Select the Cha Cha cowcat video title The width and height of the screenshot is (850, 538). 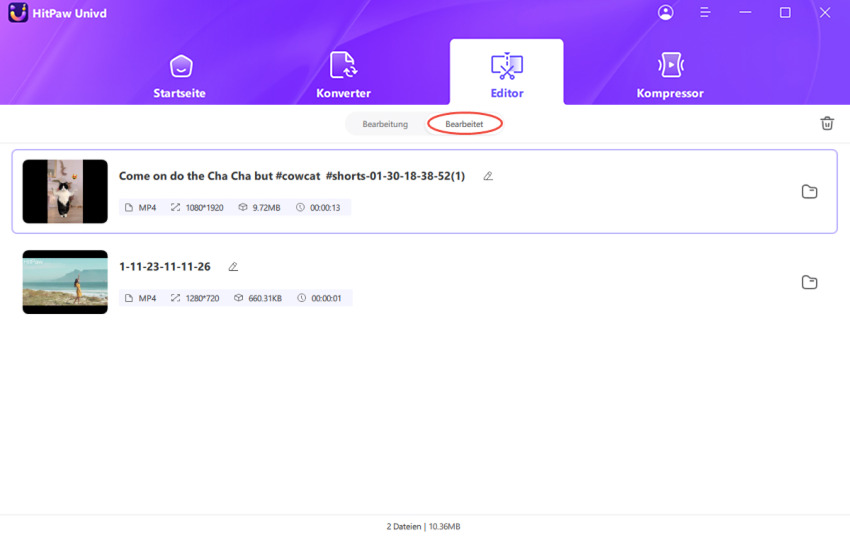coord(291,176)
